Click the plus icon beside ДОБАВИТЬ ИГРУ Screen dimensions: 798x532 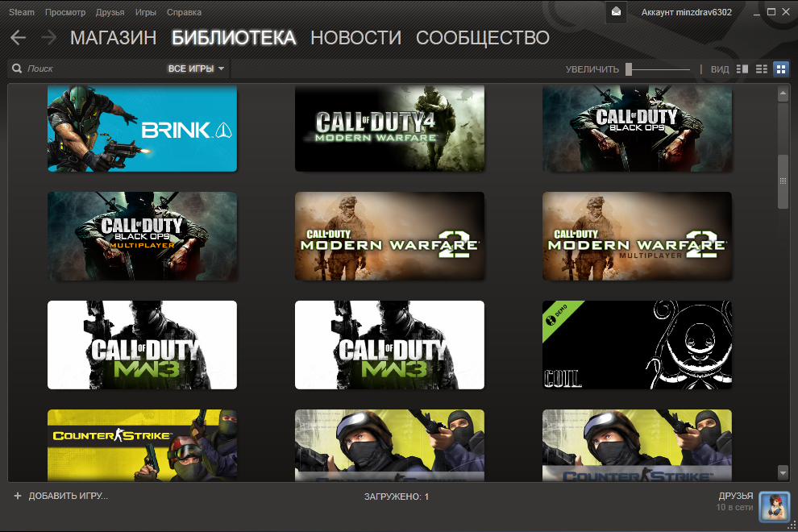coord(17,496)
